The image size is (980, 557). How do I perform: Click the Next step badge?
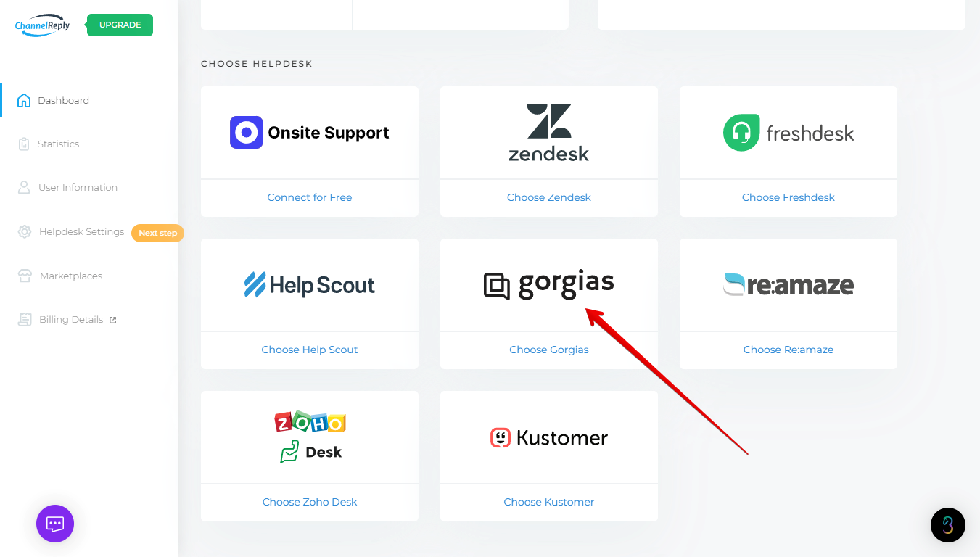pos(157,233)
